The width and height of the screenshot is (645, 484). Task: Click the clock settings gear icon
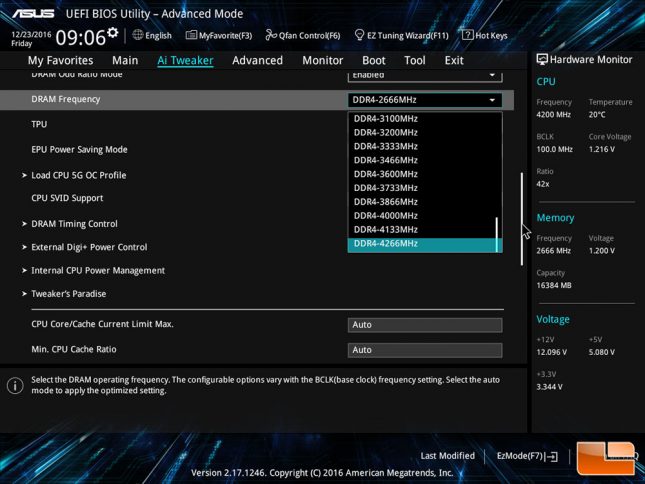(x=113, y=32)
